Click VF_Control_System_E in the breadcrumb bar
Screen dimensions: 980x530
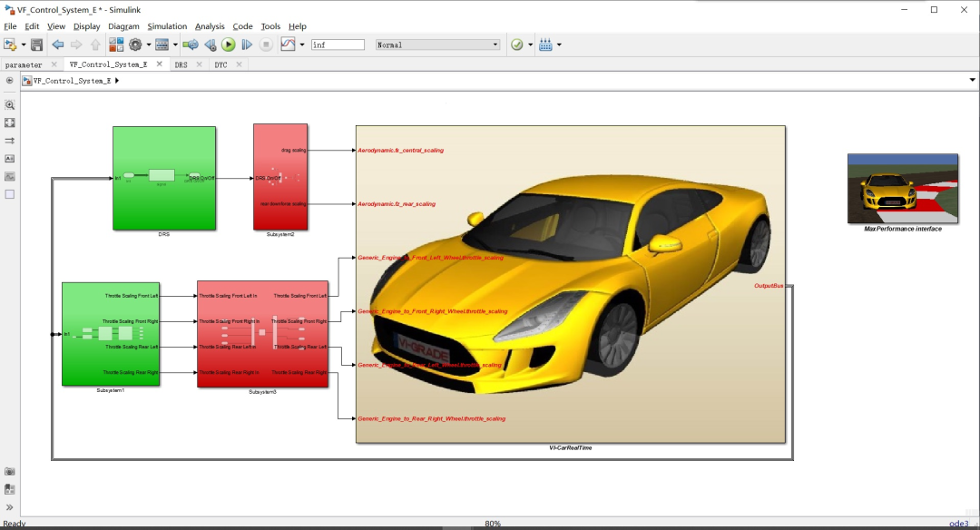tap(72, 81)
